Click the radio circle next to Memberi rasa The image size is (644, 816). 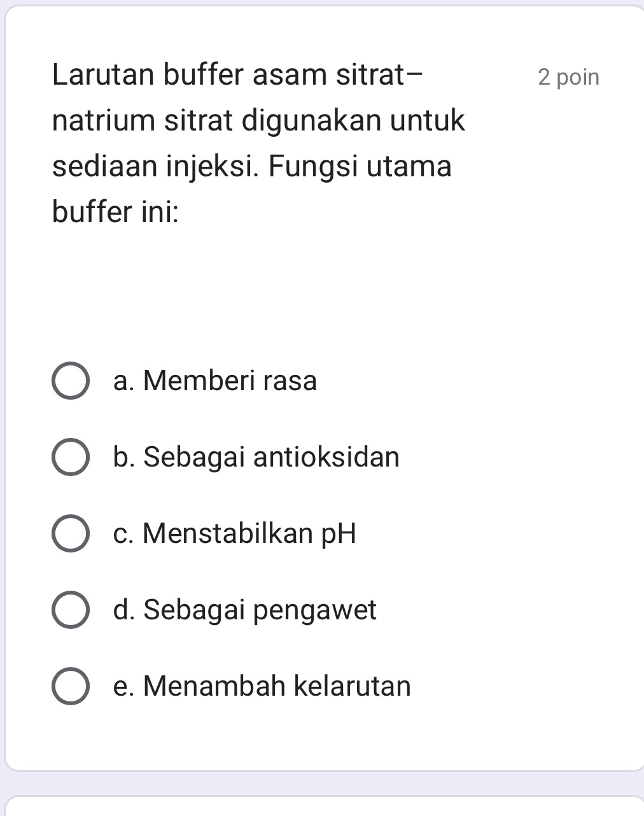tap(72, 382)
